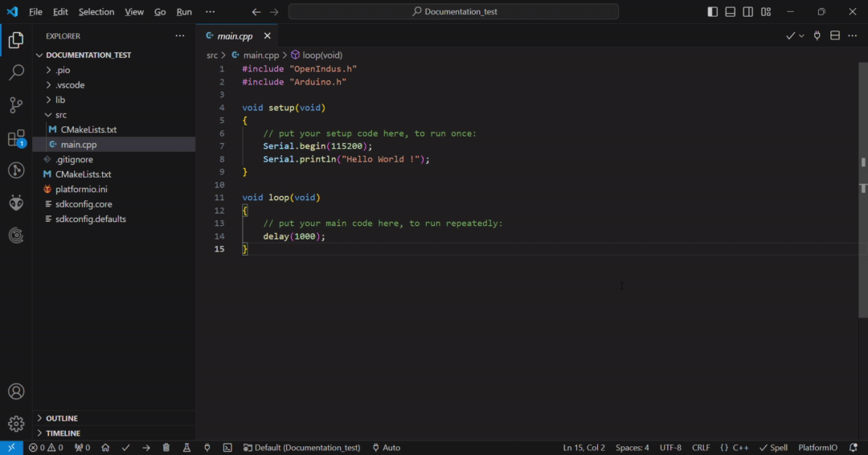868x455 pixels.
Task: Open Source Control in the activity bar
Action: click(16, 105)
